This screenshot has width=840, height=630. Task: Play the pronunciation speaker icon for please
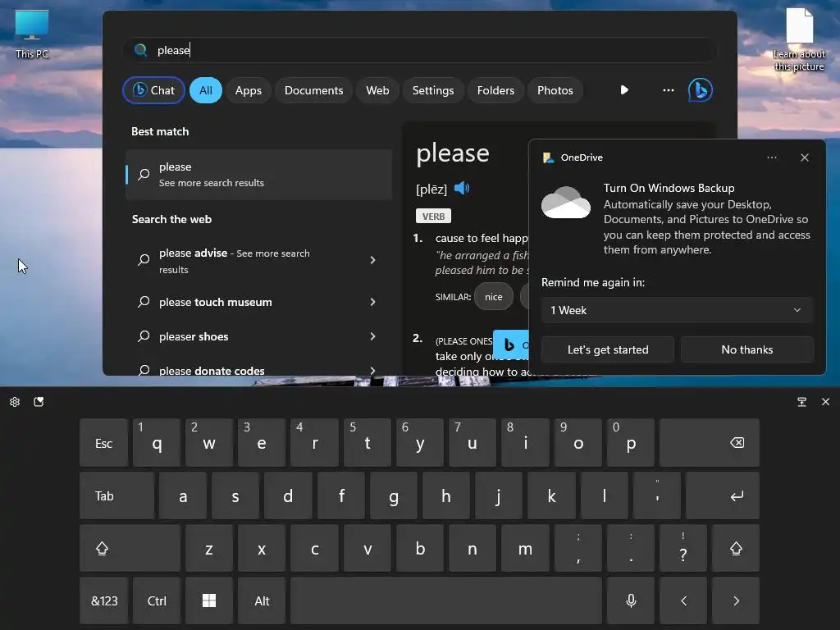(461, 188)
